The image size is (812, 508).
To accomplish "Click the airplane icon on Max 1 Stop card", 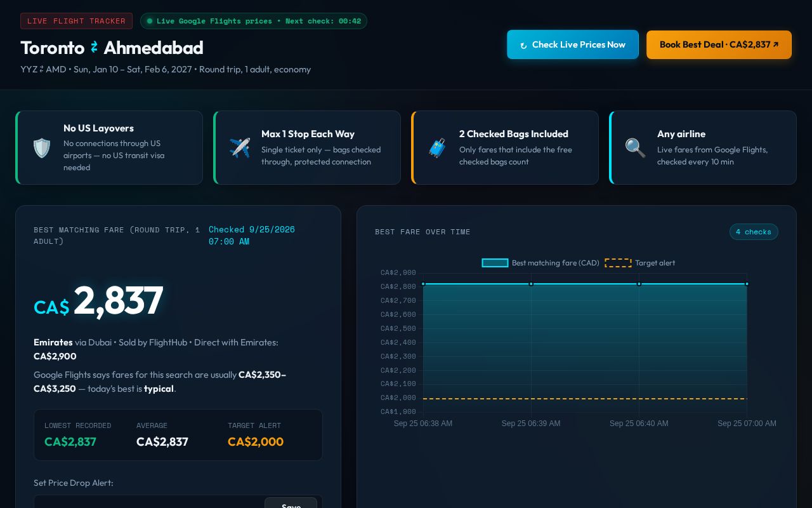I will (x=240, y=148).
